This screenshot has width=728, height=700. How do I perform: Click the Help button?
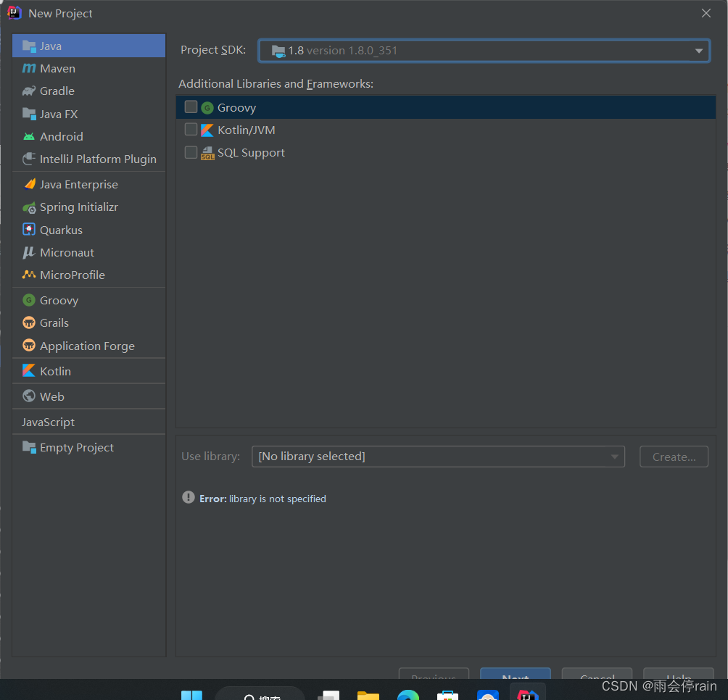click(678, 675)
